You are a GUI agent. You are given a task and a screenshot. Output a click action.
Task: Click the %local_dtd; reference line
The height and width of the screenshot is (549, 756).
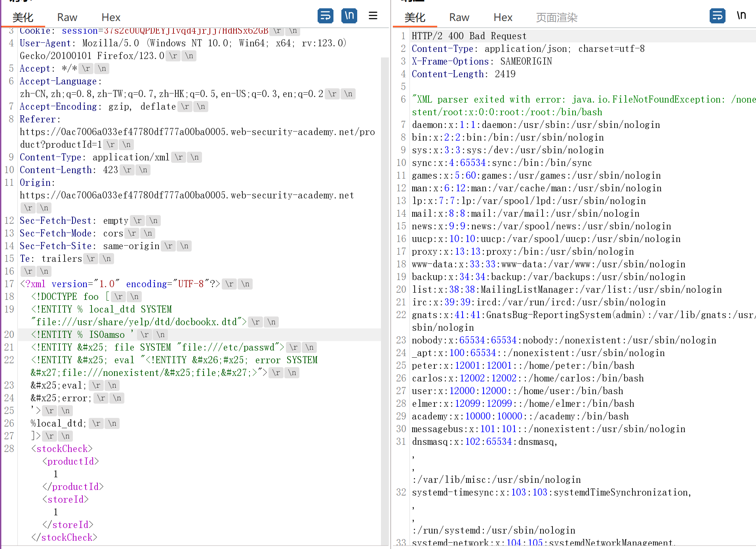click(x=59, y=423)
